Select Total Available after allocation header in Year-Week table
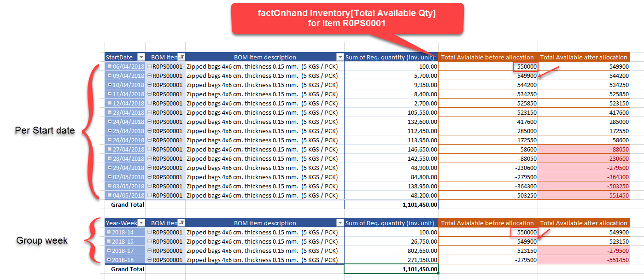644x280 pixels. tap(583, 223)
